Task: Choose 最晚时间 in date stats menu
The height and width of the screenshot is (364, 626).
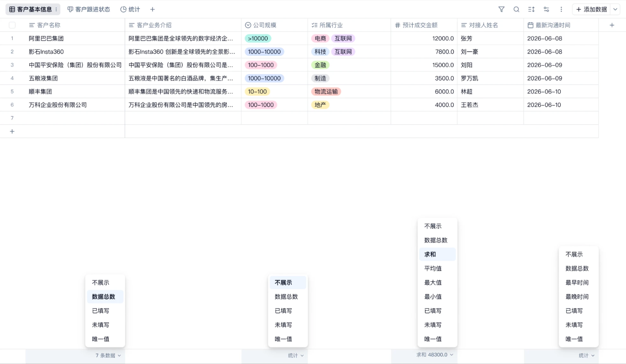Action: click(x=579, y=297)
